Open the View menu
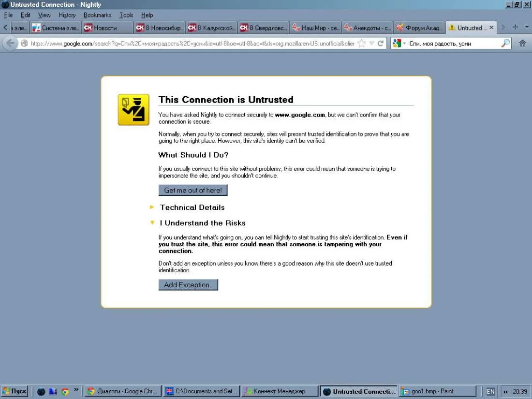532x399 pixels. pos(44,15)
